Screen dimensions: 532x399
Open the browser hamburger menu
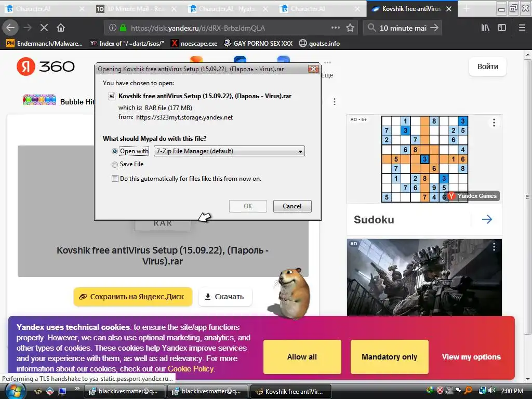tap(522, 28)
